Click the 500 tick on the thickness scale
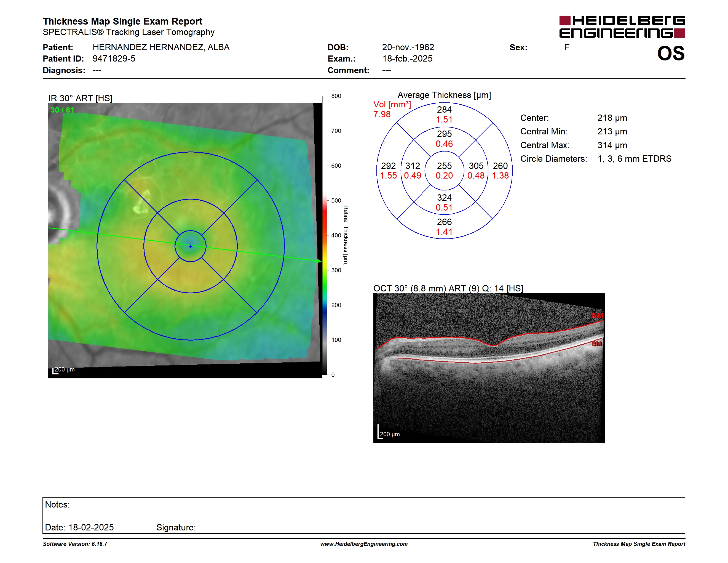This screenshot has width=728, height=563. point(336,200)
